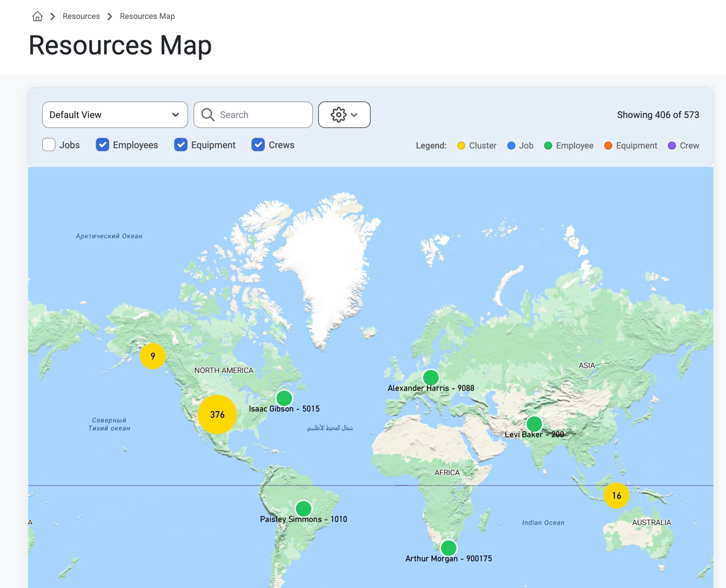Screen dimensions: 726x588
Task: Select the Arthur Morgan employee marker
Action: coord(448,548)
